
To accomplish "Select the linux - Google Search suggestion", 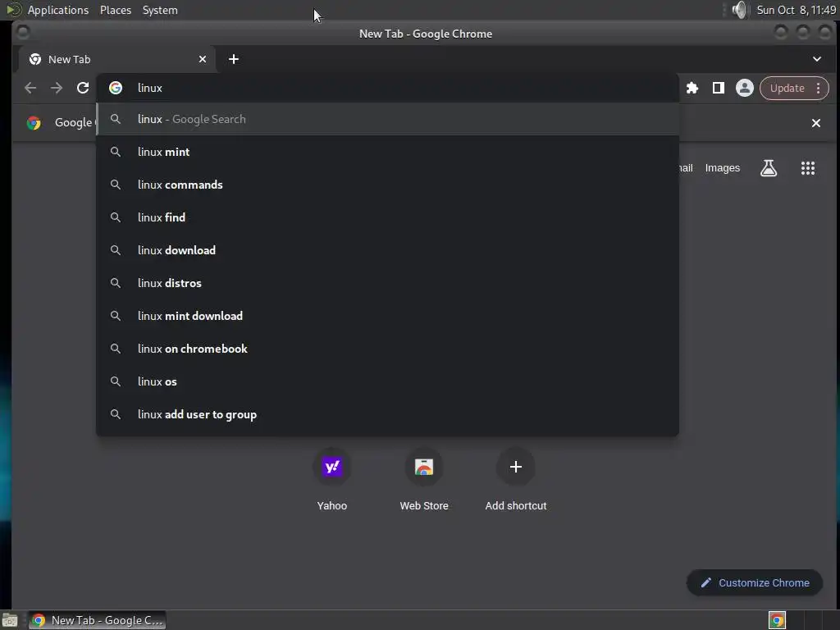I will pos(387,119).
